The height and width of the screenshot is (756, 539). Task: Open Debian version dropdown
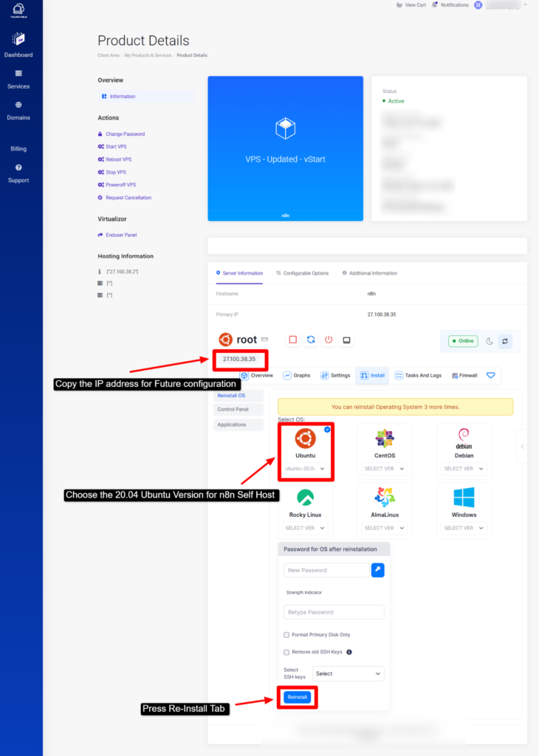pos(464,469)
